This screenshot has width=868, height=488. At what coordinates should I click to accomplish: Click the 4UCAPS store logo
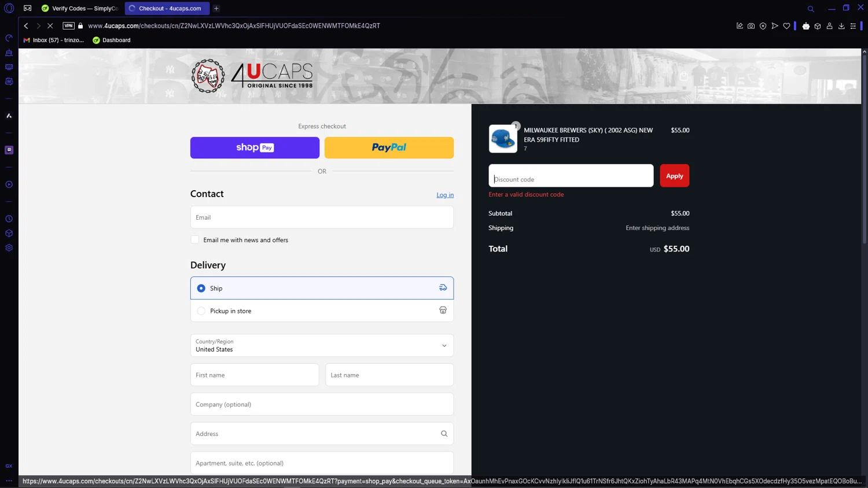[252, 76]
